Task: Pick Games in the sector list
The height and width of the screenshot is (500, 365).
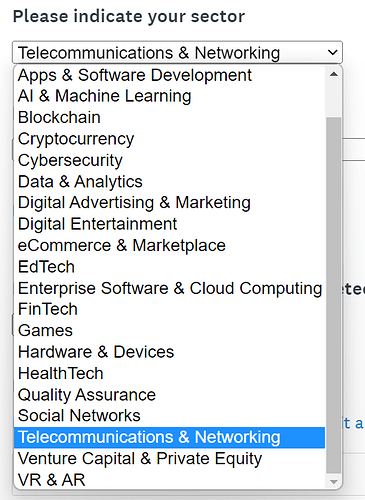Action: [169, 330]
